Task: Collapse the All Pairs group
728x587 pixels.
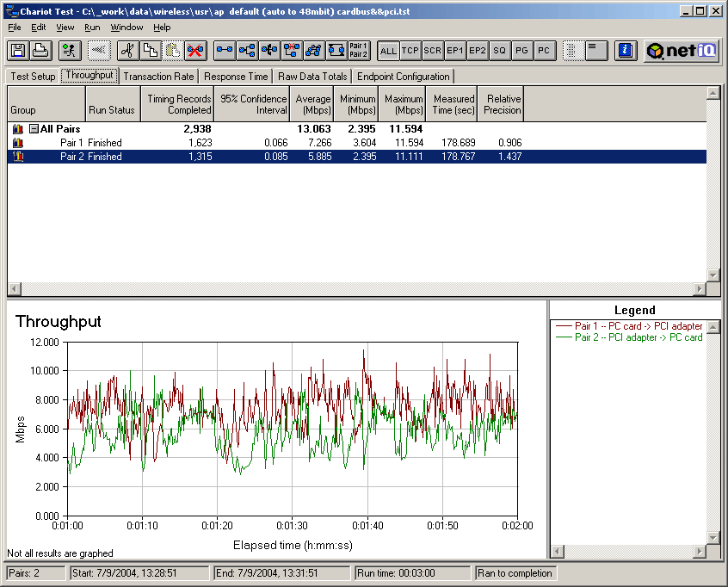Action: click(x=34, y=129)
